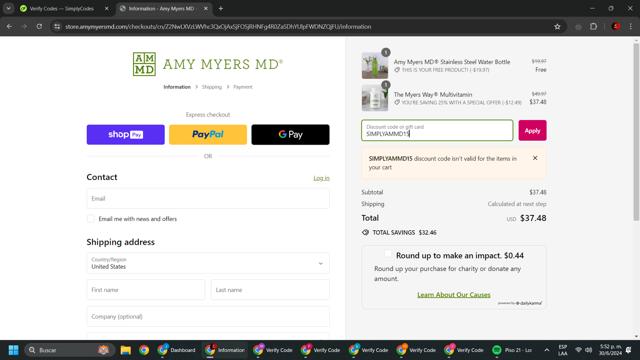The width and height of the screenshot is (640, 360).
Task: Dismiss the invalid discount code message
Action: (x=535, y=158)
